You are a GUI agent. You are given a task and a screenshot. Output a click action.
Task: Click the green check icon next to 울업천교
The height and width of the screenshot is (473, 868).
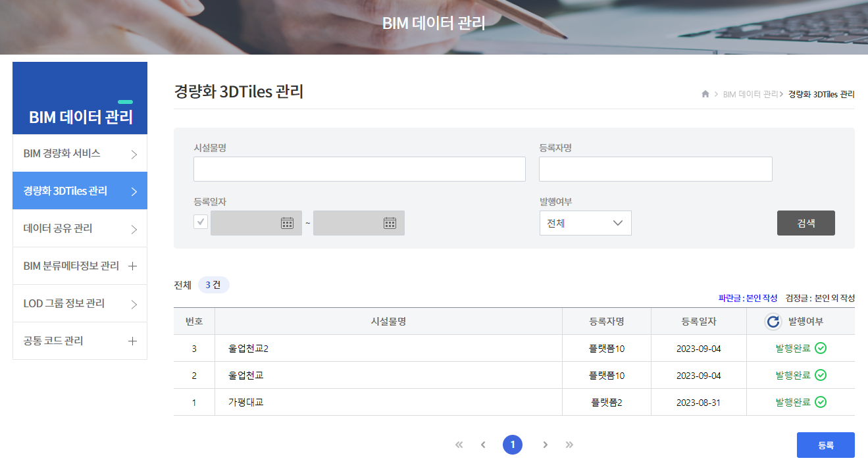coord(821,374)
